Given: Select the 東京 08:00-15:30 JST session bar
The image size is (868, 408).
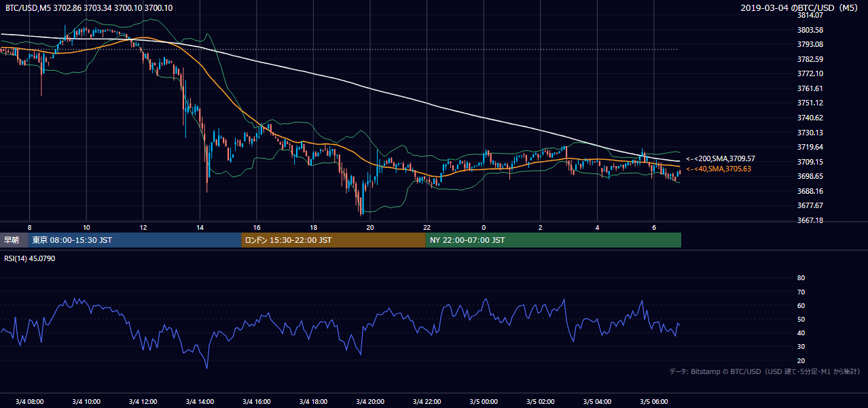Looking at the screenshot, I should pos(135,240).
